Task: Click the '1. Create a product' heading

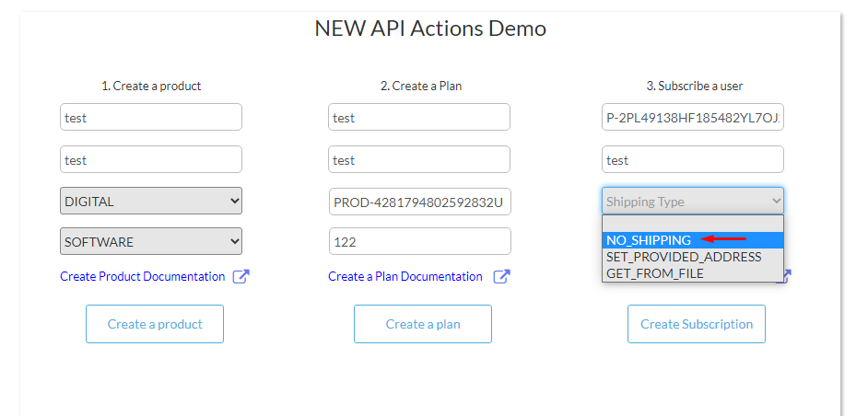Action: click(151, 86)
